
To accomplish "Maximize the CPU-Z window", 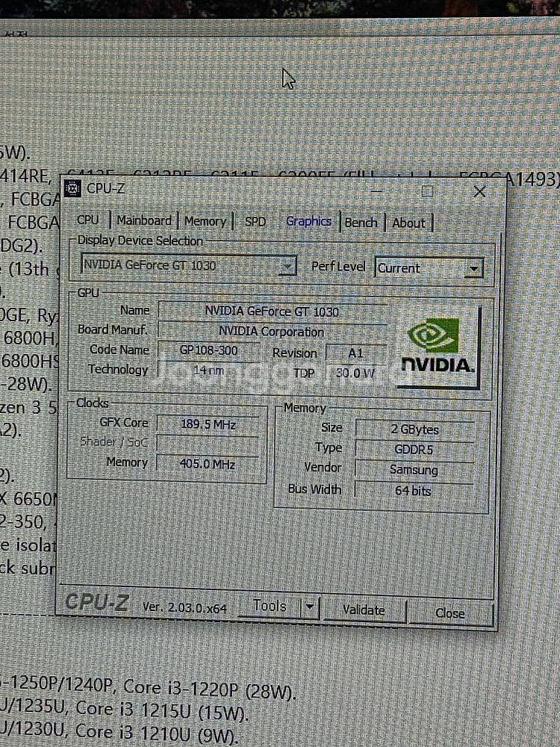I will [427, 191].
